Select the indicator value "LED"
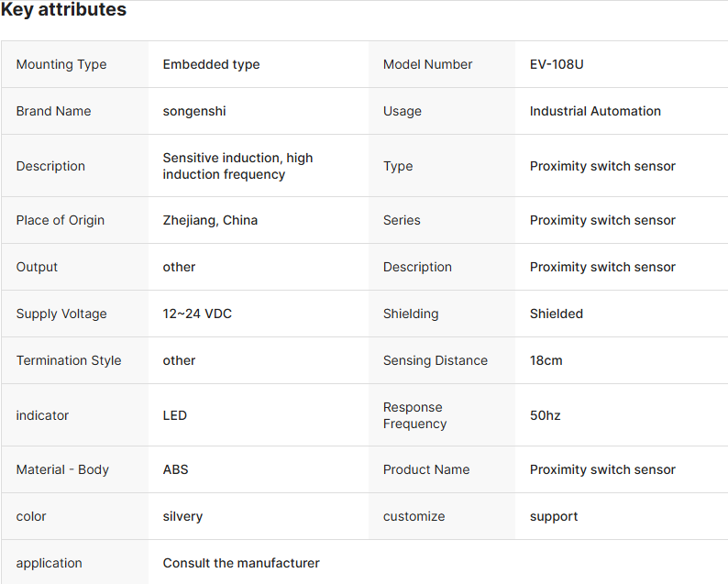728x584 pixels. (x=175, y=415)
